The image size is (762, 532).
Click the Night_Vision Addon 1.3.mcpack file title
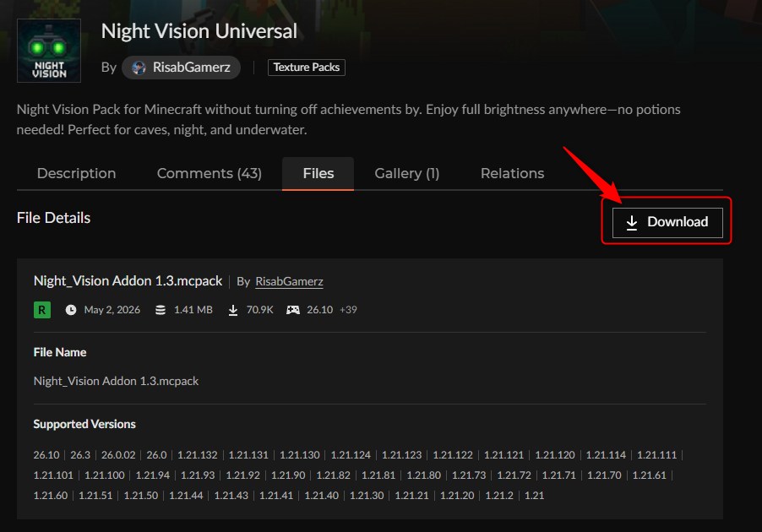(x=128, y=281)
